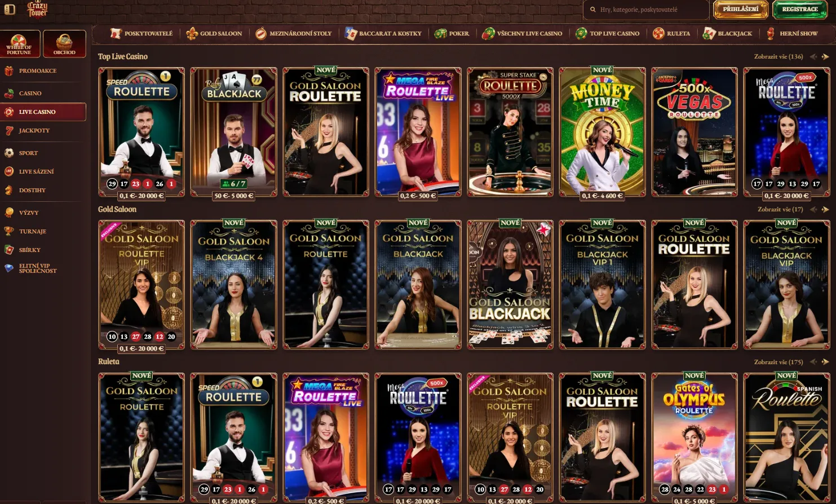Select Live Casino in the sidebar menu

tap(43, 112)
